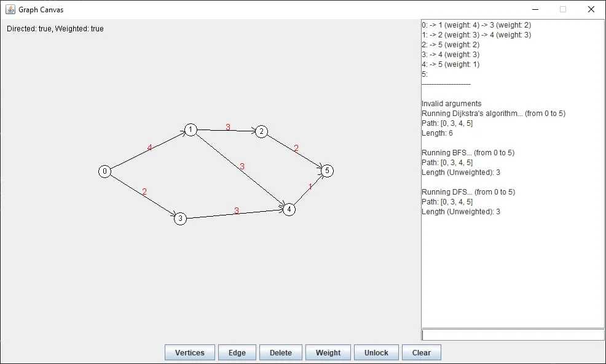The height and width of the screenshot is (364, 606).
Task: Select vertex 3 at the bottom
Action: click(180, 219)
